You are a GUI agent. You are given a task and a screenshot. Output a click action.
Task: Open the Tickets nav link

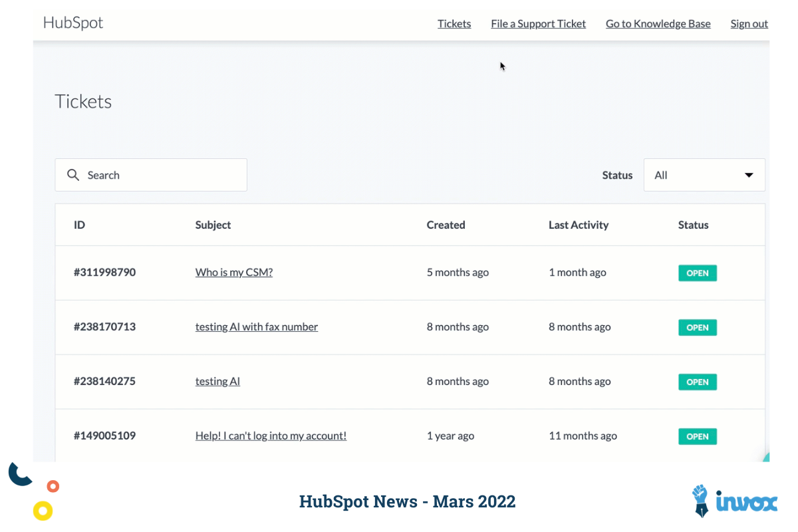(x=454, y=24)
